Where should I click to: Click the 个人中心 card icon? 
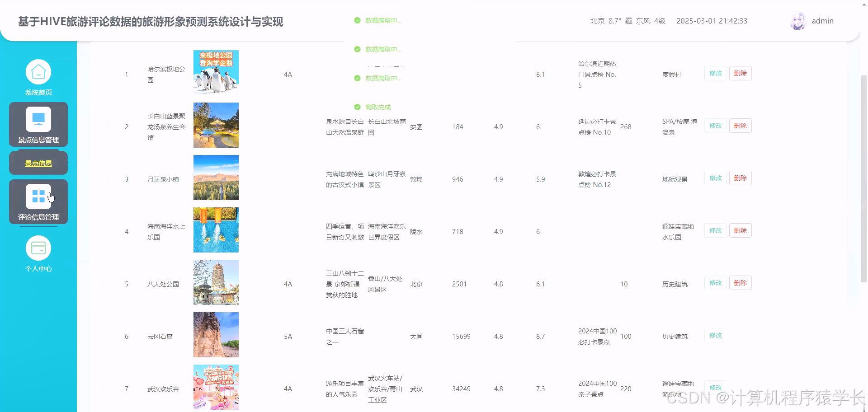pyautogui.click(x=38, y=248)
